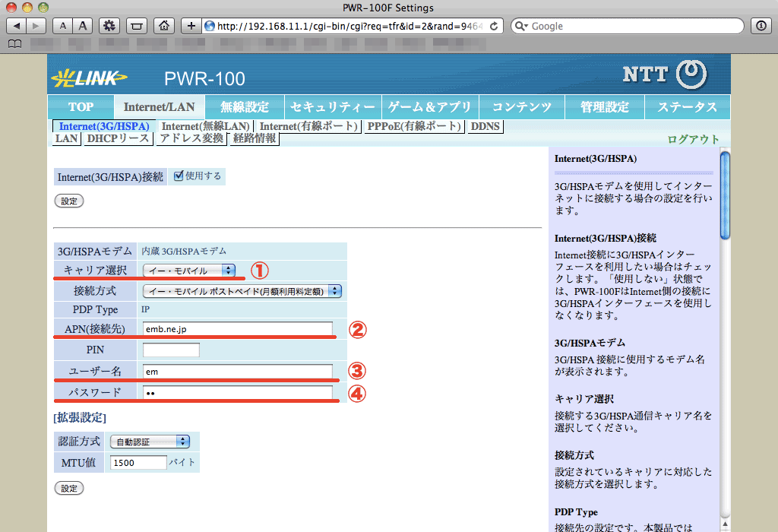Click the search magnifier icon in Google field

(521, 26)
